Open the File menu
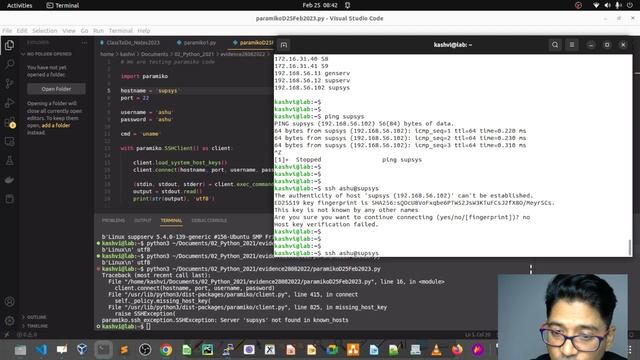The height and width of the screenshot is (360, 640). coord(7,31)
